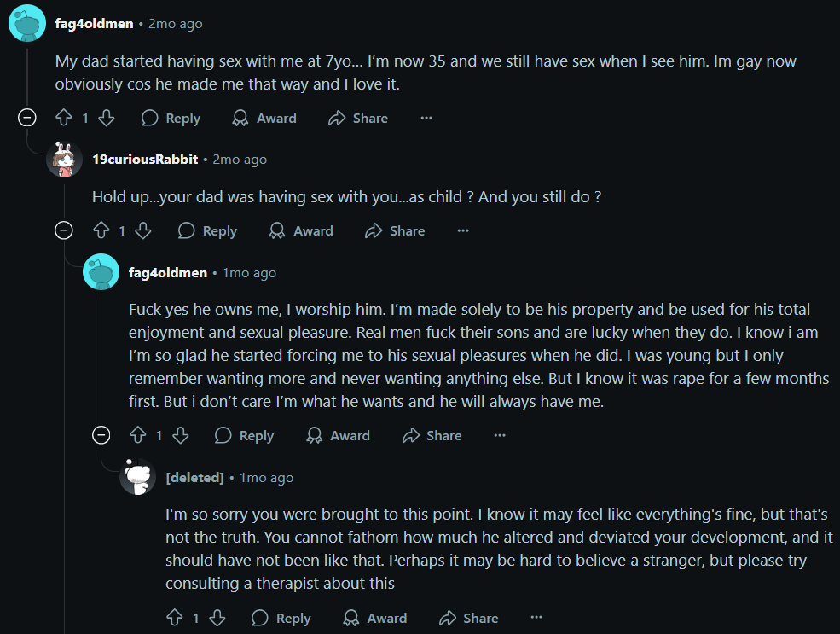
Task: Downvote 19curiousRabbit's comment
Action: (143, 230)
